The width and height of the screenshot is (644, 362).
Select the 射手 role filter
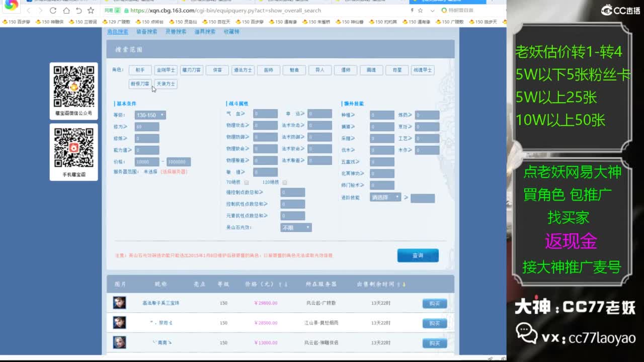tap(140, 70)
